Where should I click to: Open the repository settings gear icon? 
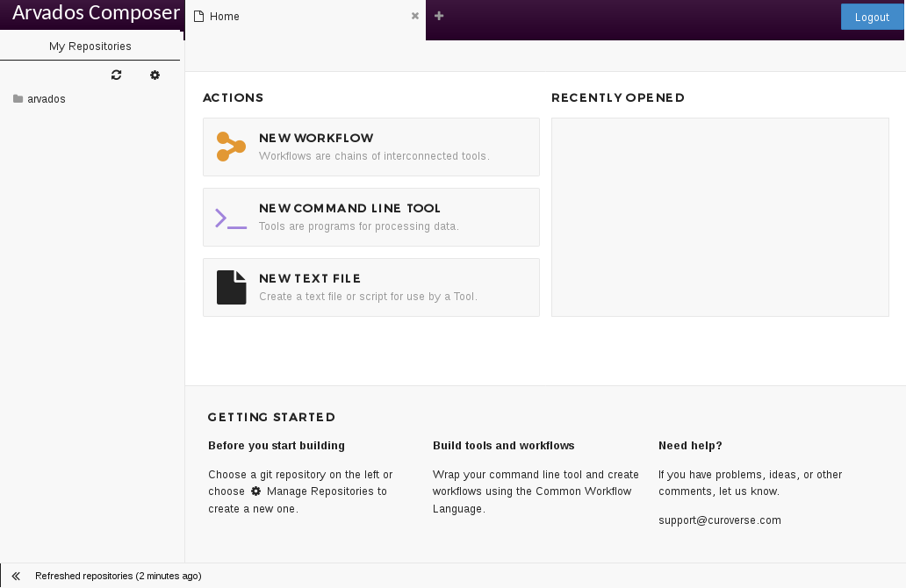click(x=155, y=75)
